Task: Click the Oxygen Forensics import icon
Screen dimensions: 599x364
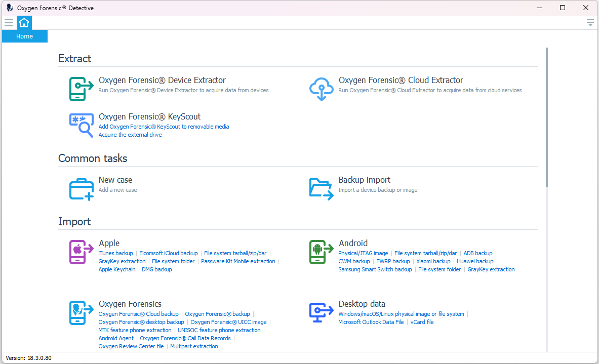Action: click(81, 312)
